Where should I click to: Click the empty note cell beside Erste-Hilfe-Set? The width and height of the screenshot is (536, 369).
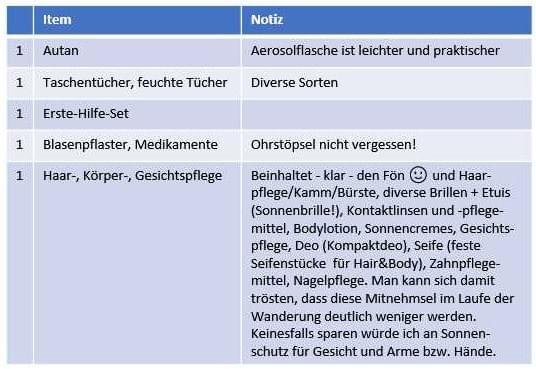click(x=387, y=114)
